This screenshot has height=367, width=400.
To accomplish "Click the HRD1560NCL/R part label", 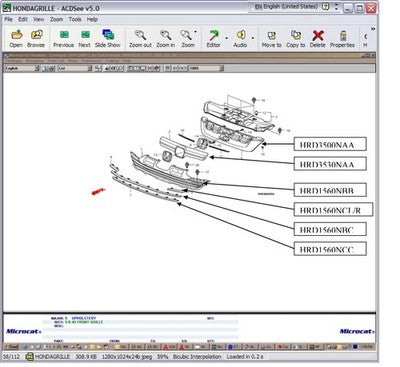I will (x=333, y=209).
